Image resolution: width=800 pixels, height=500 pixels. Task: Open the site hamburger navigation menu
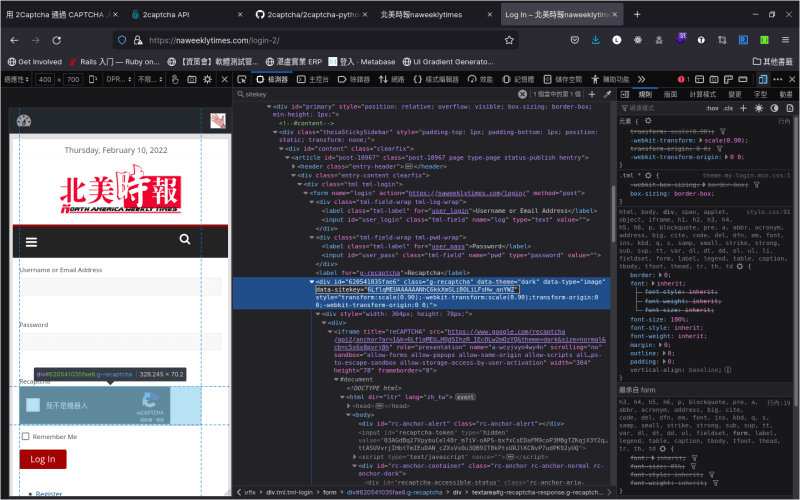[32, 242]
